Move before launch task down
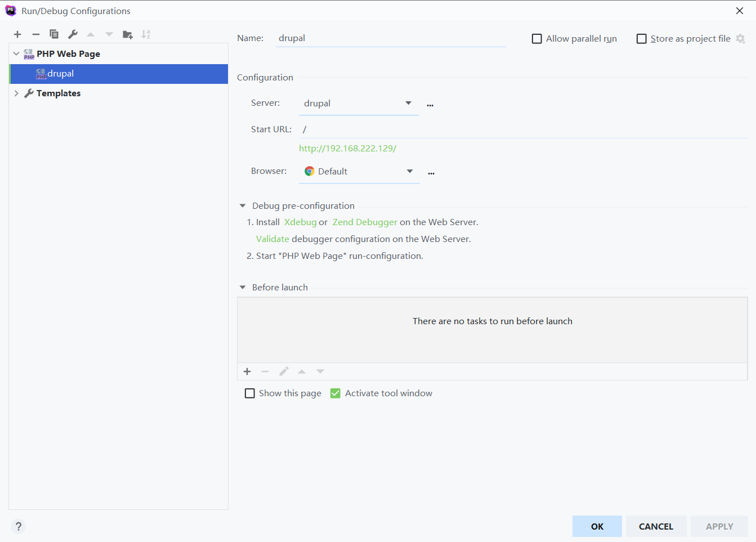This screenshot has height=542, width=756. [x=320, y=371]
